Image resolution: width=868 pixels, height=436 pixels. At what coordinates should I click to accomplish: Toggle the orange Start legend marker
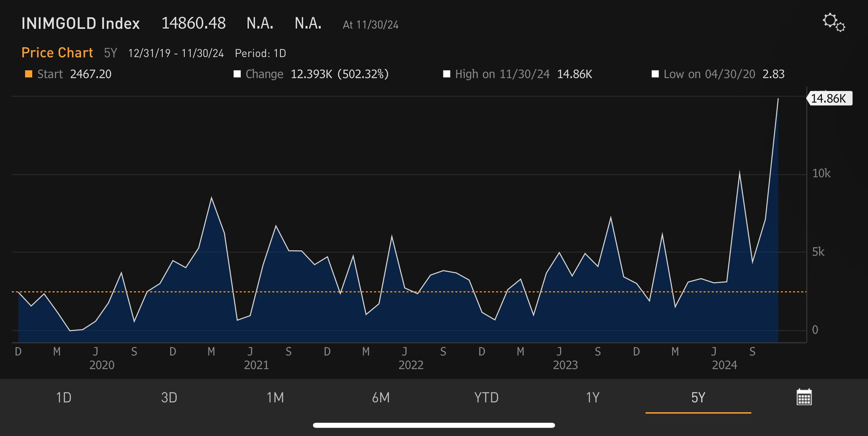click(x=29, y=74)
